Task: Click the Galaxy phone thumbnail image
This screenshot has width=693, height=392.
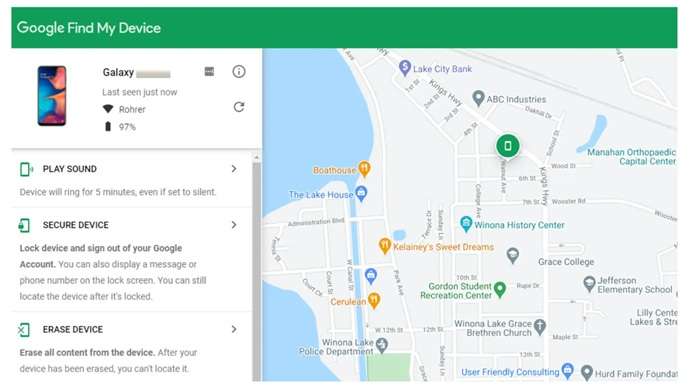Action: coord(52,96)
